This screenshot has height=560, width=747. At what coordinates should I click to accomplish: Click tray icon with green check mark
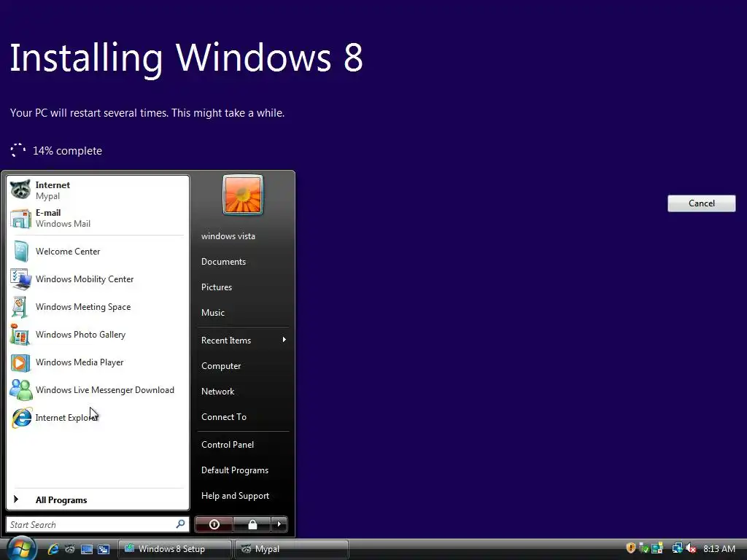643,548
